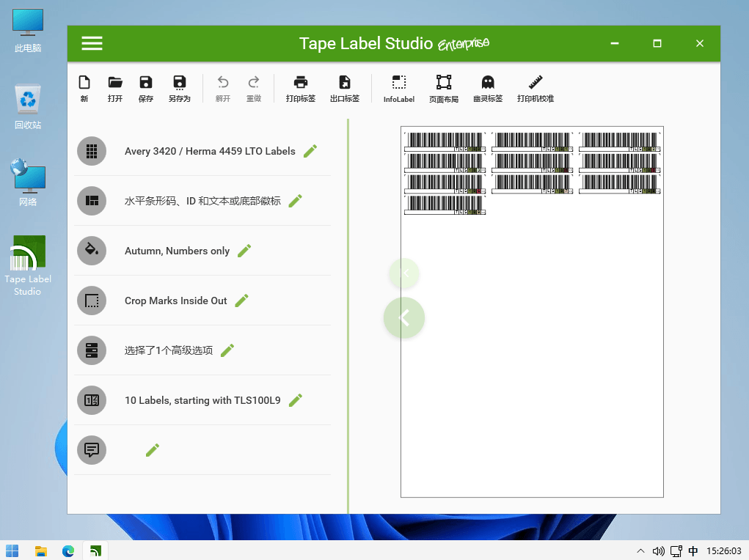Click the label sheet grid icon
The width and height of the screenshot is (749, 560).
click(x=92, y=151)
